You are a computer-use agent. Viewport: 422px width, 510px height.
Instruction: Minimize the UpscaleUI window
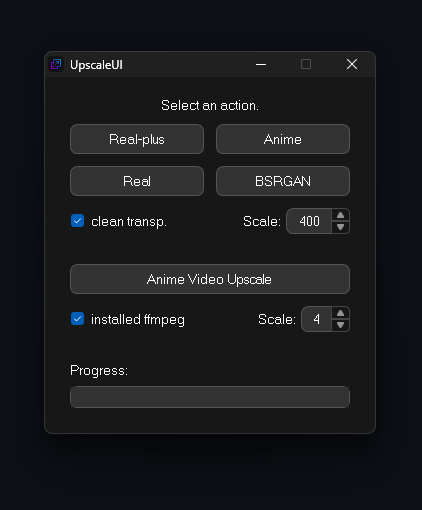pyautogui.click(x=261, y=64)
